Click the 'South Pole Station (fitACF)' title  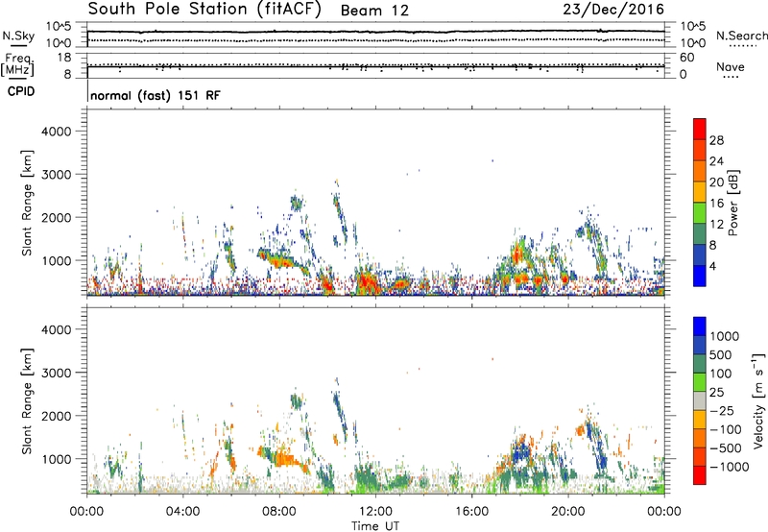[x=204, y=10]
